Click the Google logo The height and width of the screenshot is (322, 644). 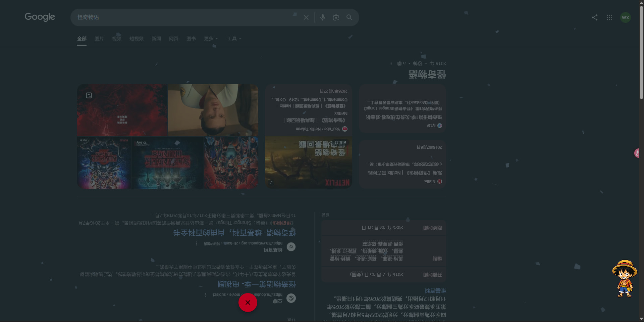point(40,17)
